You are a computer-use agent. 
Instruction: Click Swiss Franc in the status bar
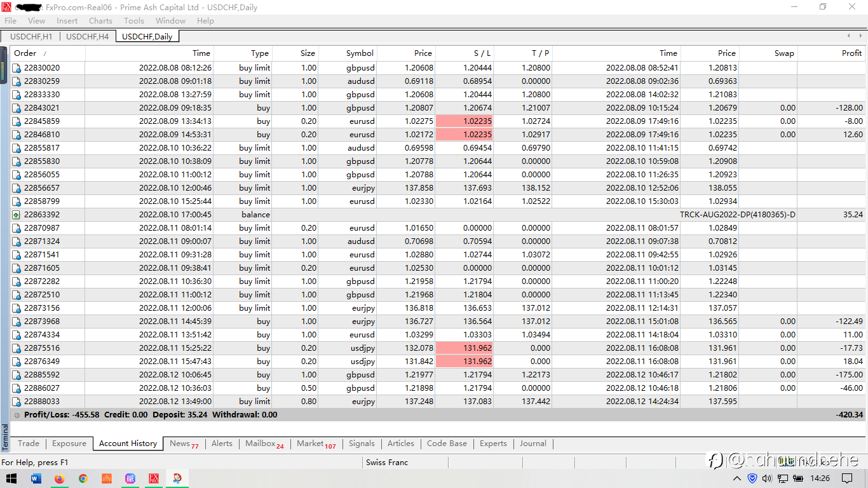coord(387,463)
